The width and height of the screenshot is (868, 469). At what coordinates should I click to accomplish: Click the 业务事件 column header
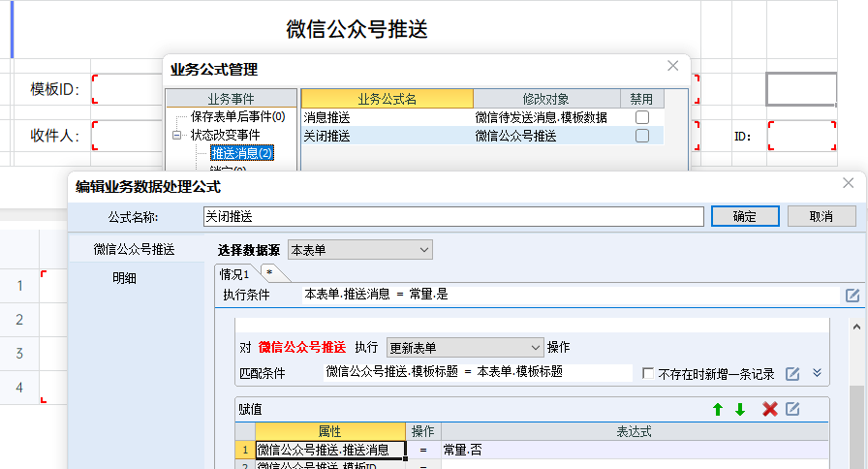click(x=231, y=99)
